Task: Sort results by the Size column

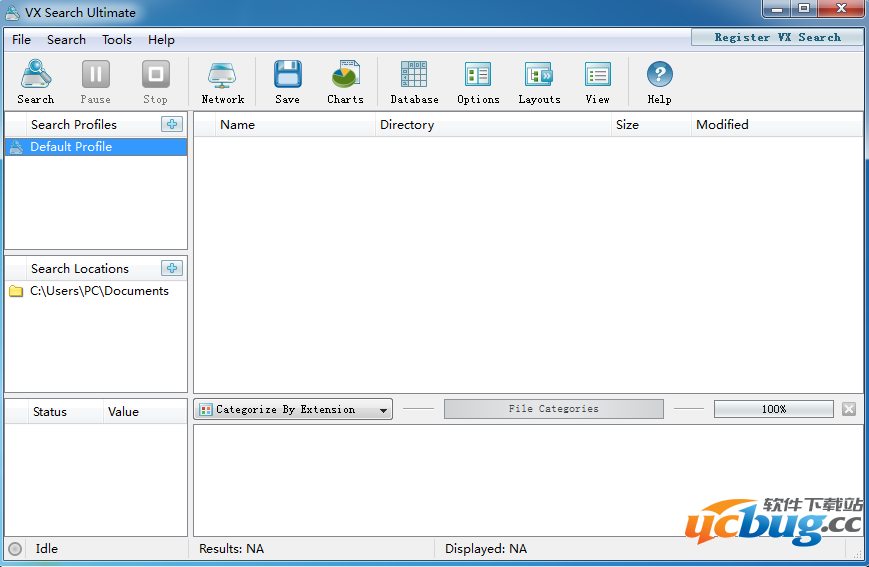Action: (x=651, y=125)
